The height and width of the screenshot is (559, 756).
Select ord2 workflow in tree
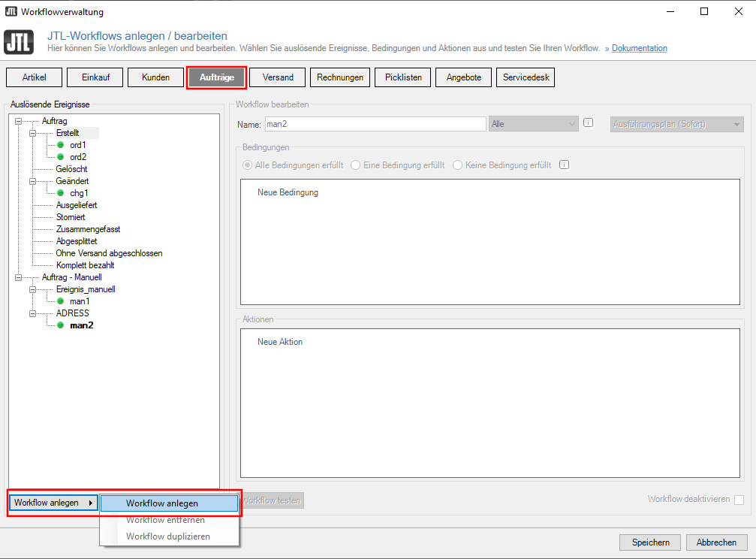pyautogui.click(x=78, y=157)
